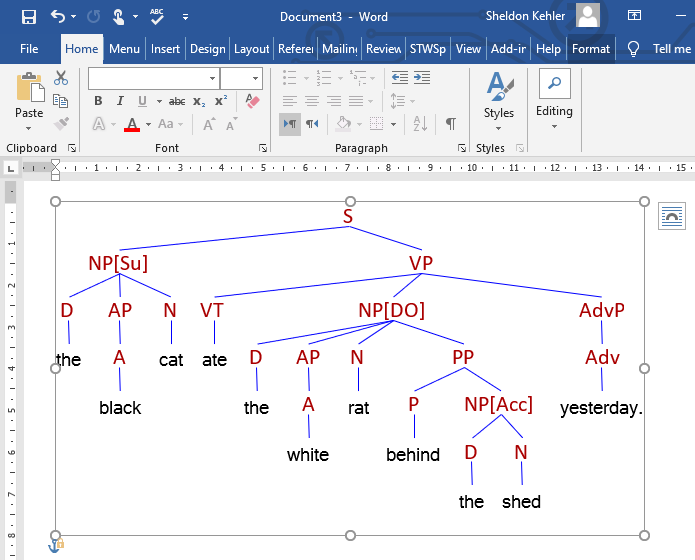This screenshot has width=695, height=560.
Task: Toggle Italic formatting
Action: [x=120, y=101]
